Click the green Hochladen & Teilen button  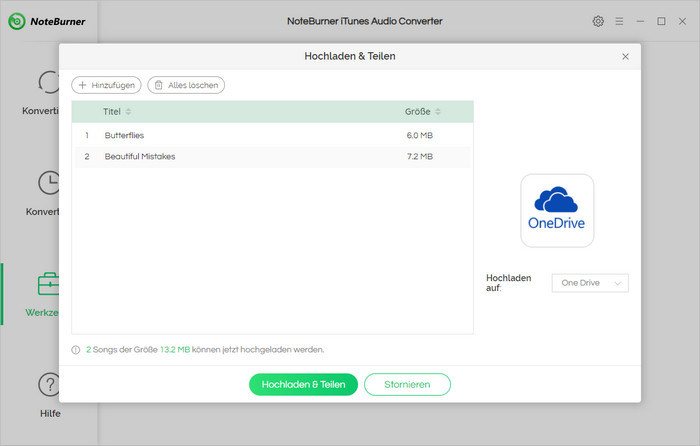pos(303,384)
